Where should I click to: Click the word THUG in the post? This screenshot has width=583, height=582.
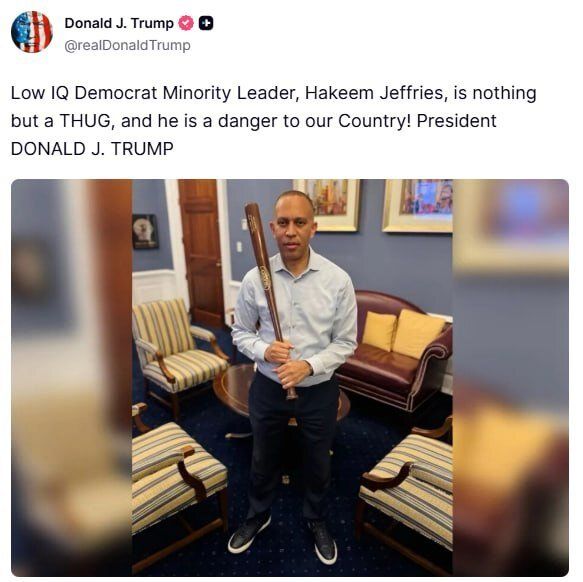(x=85, y=121)
